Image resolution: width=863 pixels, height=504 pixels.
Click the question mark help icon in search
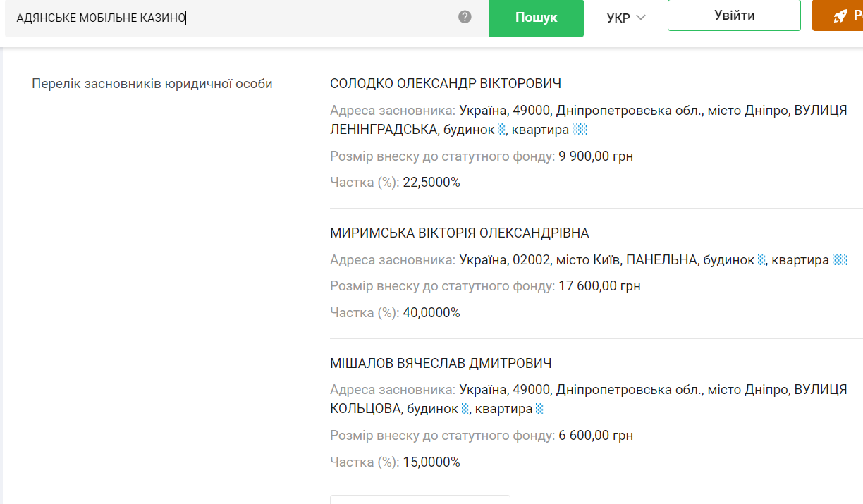tap(465, 17)
